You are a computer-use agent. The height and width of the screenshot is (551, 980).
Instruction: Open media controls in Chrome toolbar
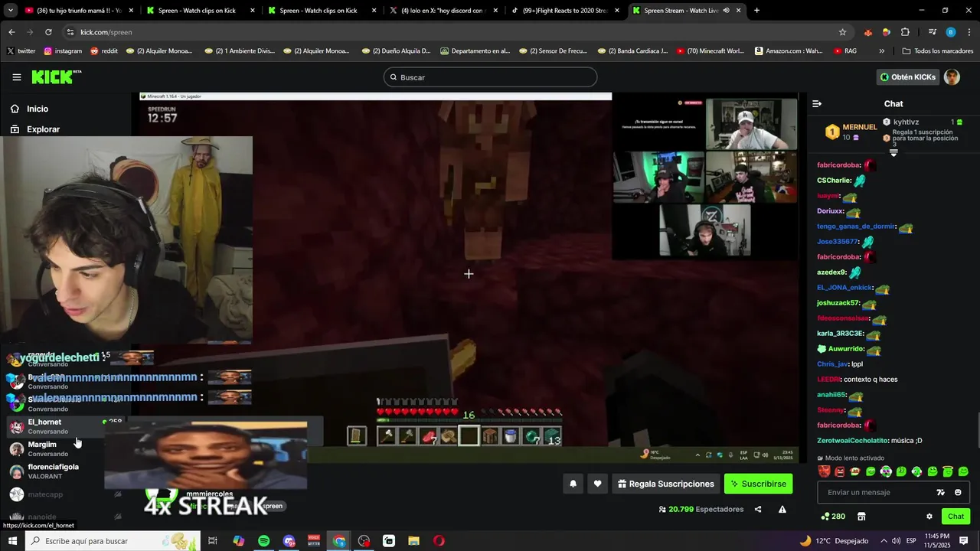pyautogui.click(x=932, y=32)
